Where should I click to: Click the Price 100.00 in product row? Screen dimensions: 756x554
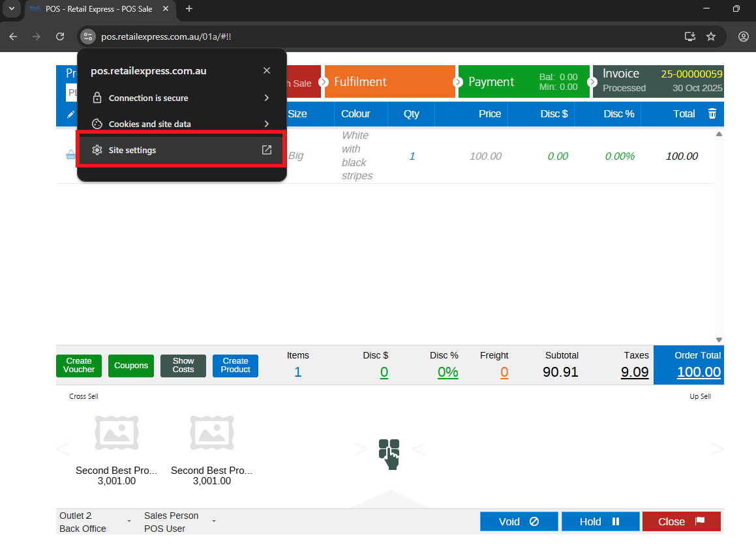click(485, 156)
